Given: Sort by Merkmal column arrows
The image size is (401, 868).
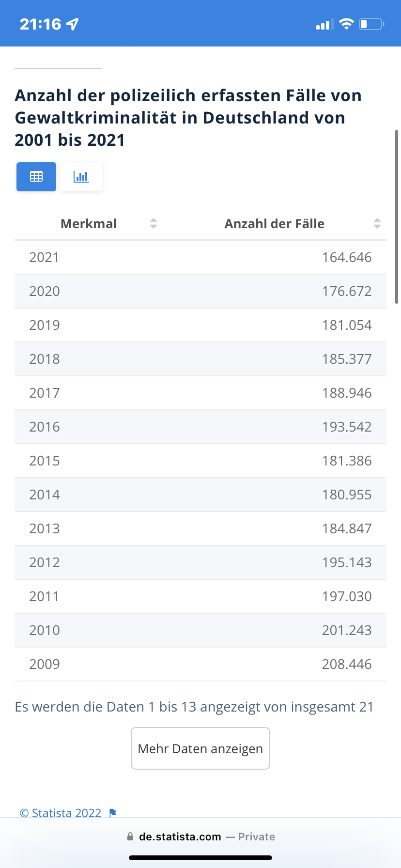Looking at the screenshot, I should click(x=154, y=223).
